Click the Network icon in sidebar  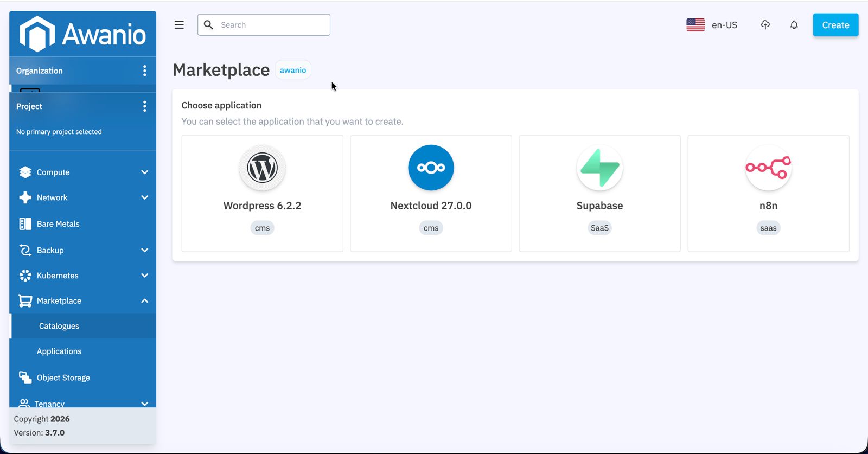[25, 197]
